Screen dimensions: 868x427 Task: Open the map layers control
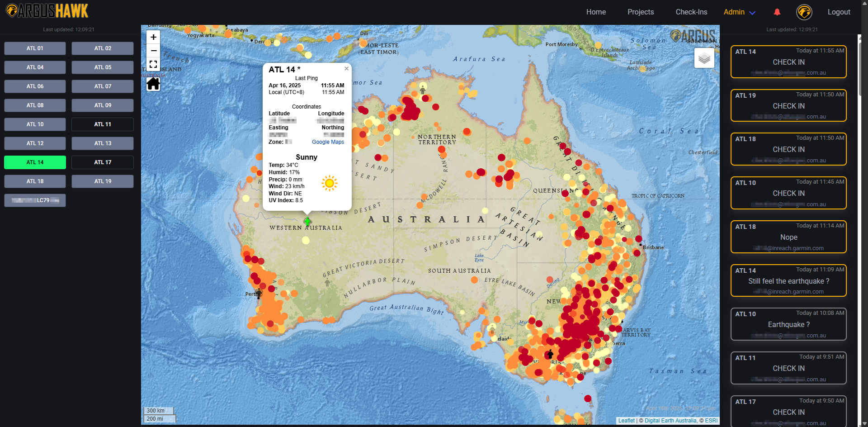click(704, 58)
